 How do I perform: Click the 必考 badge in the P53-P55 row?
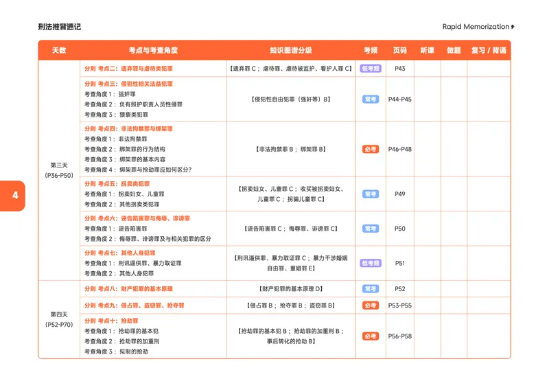click(371, 305)
